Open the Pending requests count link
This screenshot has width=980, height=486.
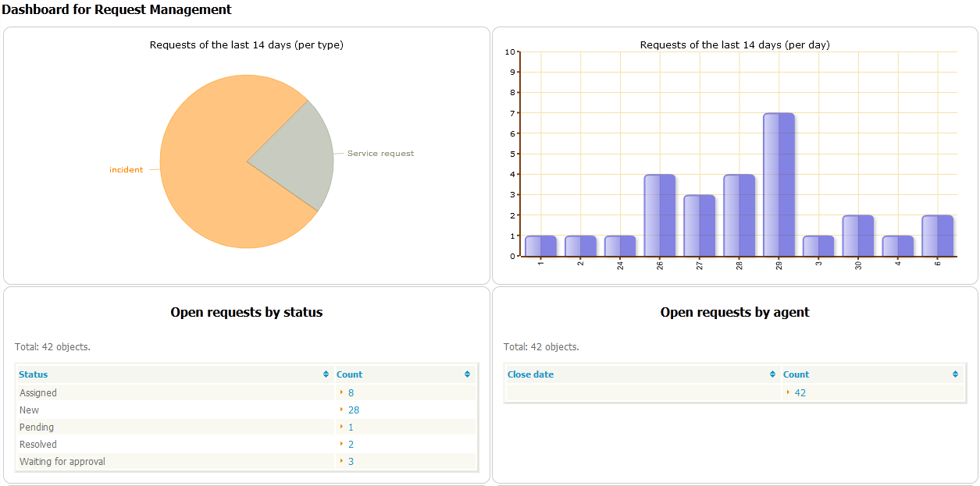coord(351,427)
